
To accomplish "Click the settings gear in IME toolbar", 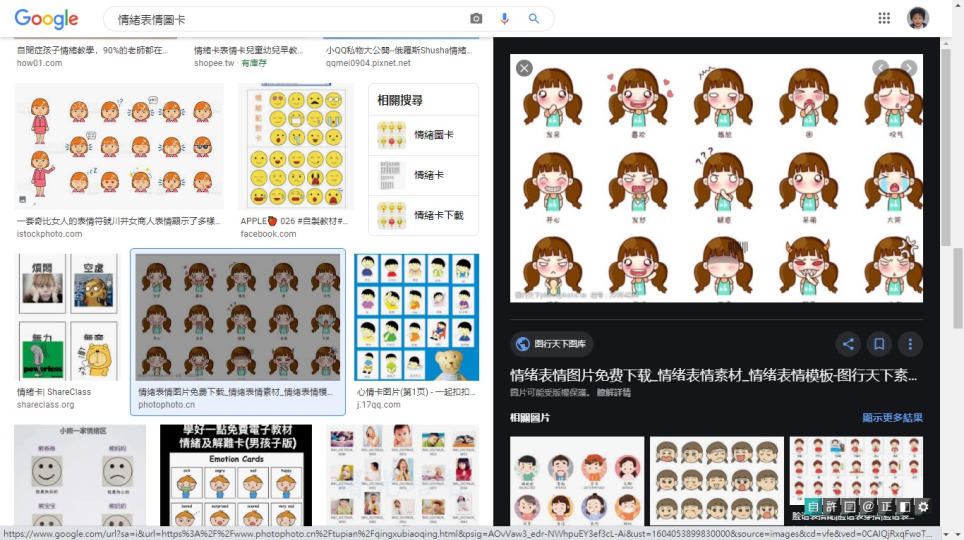I will point(923,507).
